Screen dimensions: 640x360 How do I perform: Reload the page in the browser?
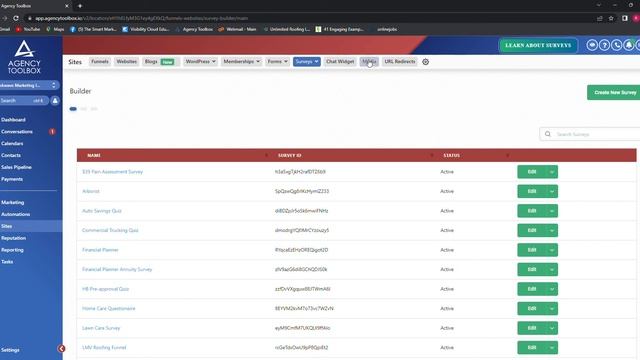(x=16, y=18)
